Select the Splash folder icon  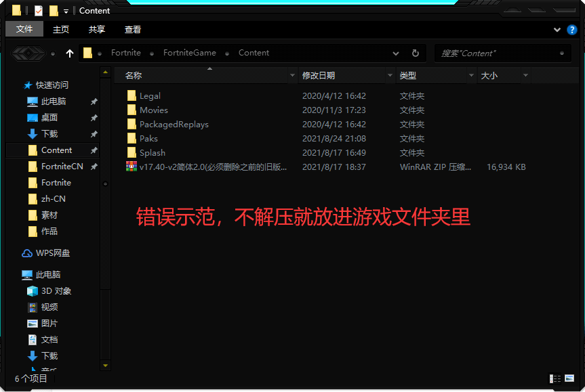132,152
